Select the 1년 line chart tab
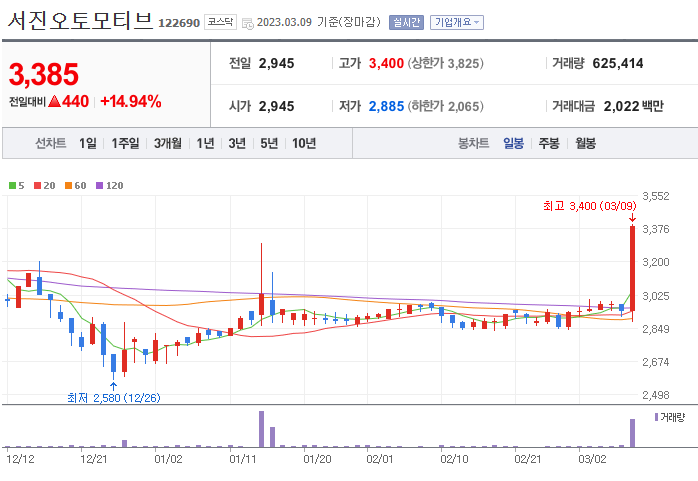 coord(205,143)
